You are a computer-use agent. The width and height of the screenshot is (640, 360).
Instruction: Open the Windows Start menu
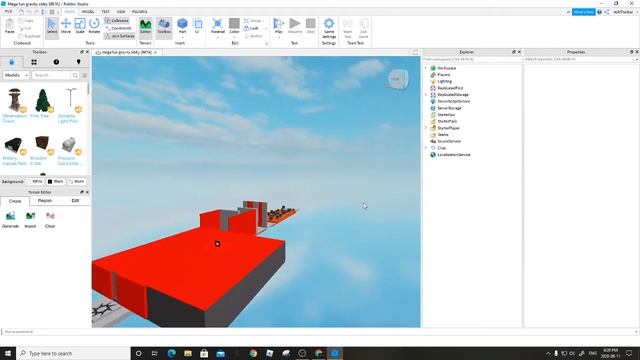click(x=8, y=353)
